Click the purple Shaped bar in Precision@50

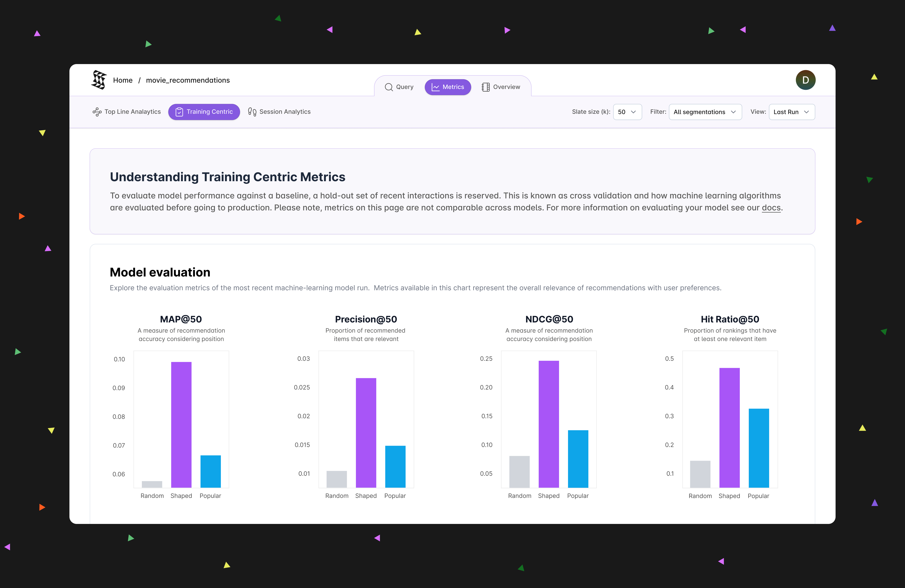pos(366,433)
